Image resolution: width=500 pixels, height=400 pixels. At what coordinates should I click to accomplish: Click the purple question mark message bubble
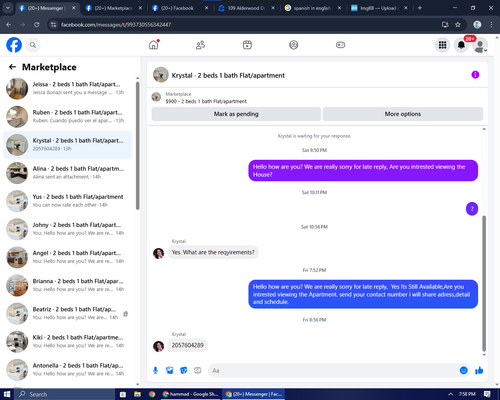click(x=472, y=209)
